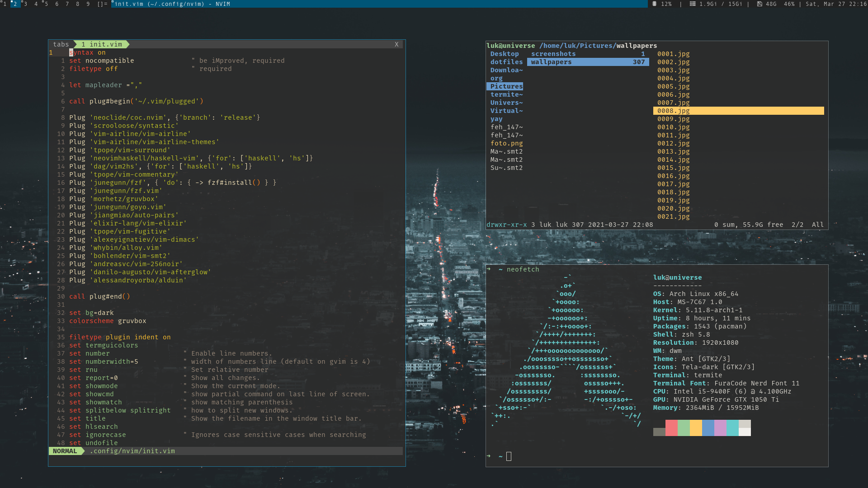Screen dimensions: 868x488
Task: Click the dwm tiling layout symbol []=
Action: [x=102, y=4]
